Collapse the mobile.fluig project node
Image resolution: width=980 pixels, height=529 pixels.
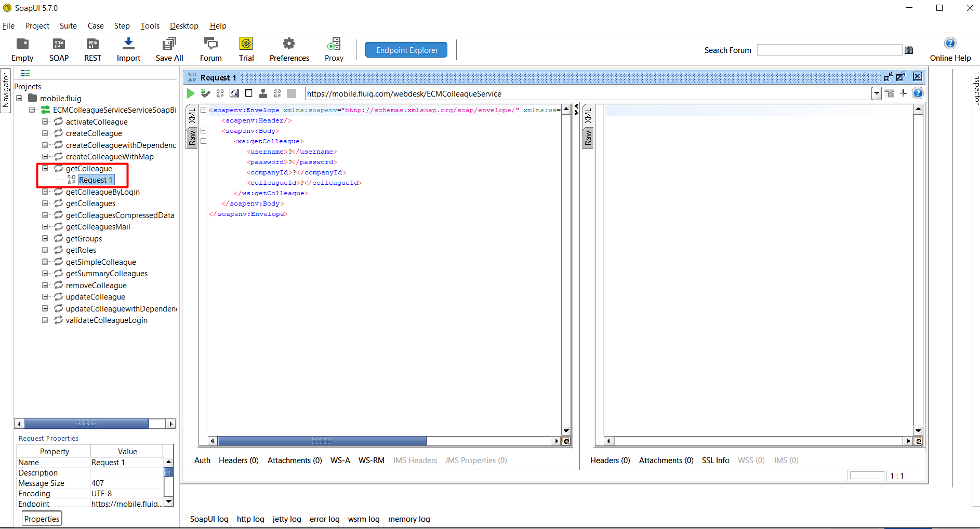click(19, 98)
